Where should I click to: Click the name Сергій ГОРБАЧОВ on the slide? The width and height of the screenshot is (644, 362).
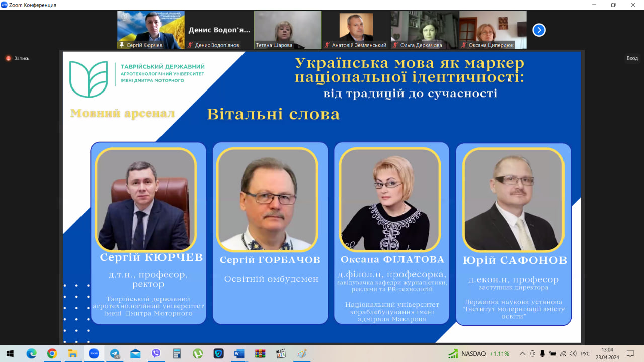coord(270,260)
